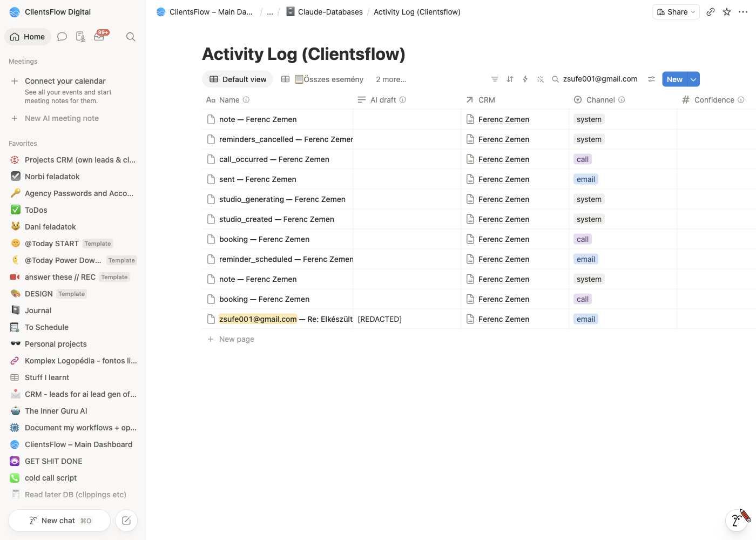Viewport: 756px width, 540px height.
Task: Click the compose new page icon
Action: tap(126, 521)
